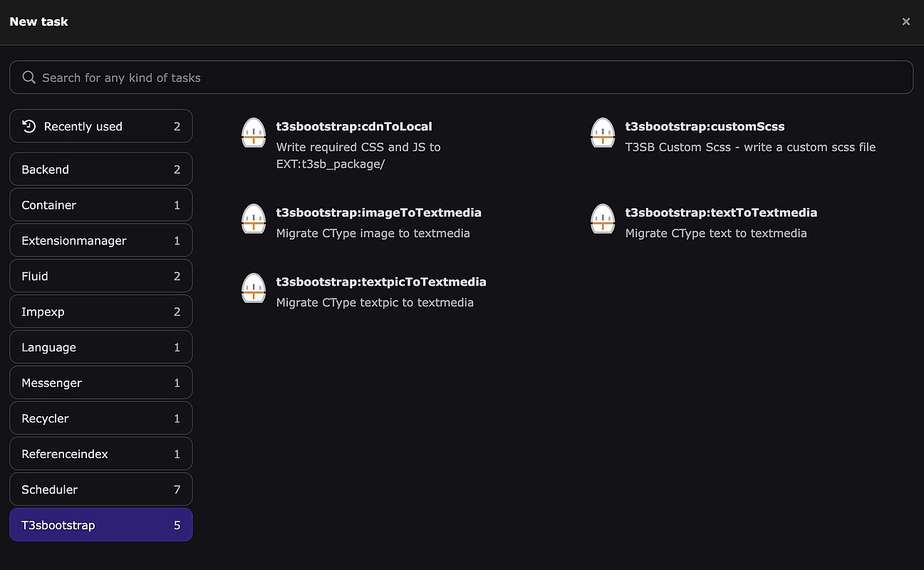Show the Scheduler category tasks
Image resolution: width=924 pixels, height=570 pixels.
point(101,489)
